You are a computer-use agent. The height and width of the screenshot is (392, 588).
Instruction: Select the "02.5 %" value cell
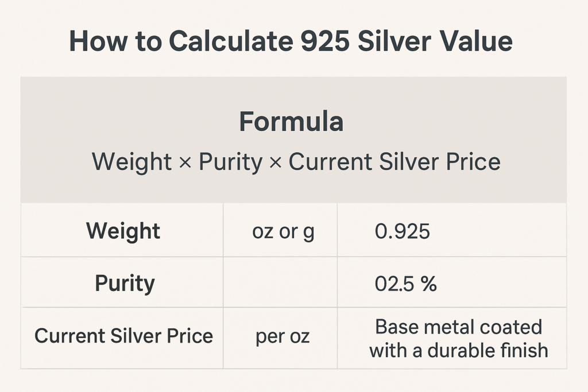click(x=405, y=284)
